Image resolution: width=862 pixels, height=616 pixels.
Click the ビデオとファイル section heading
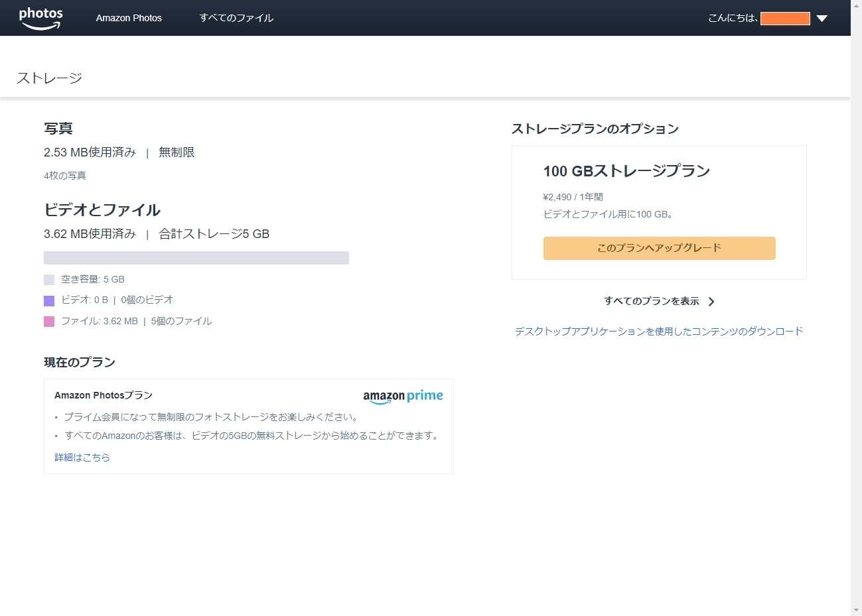coord(102,210)
